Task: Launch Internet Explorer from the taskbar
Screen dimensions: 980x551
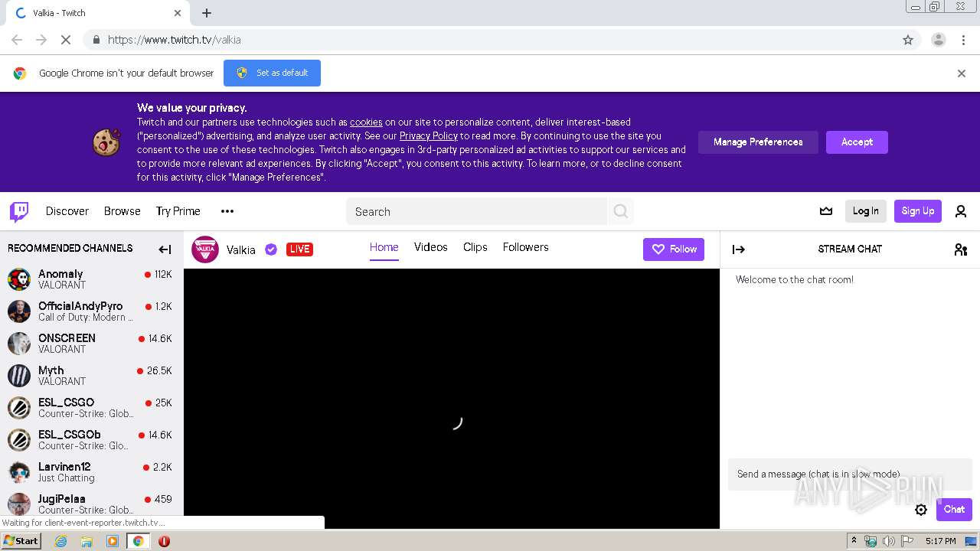Action: (61, 541)
